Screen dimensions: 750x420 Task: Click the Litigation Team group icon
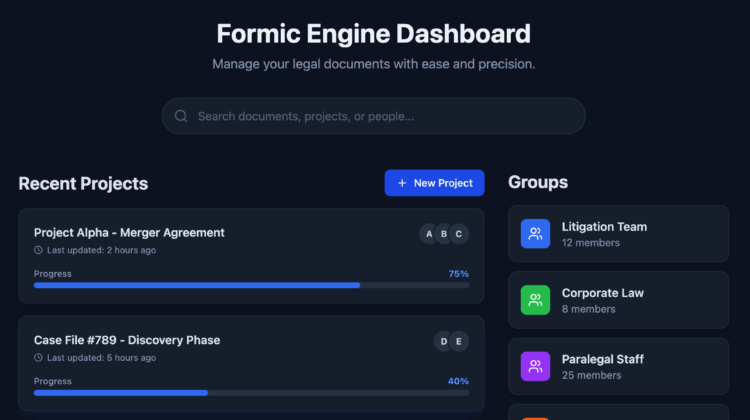535,234
